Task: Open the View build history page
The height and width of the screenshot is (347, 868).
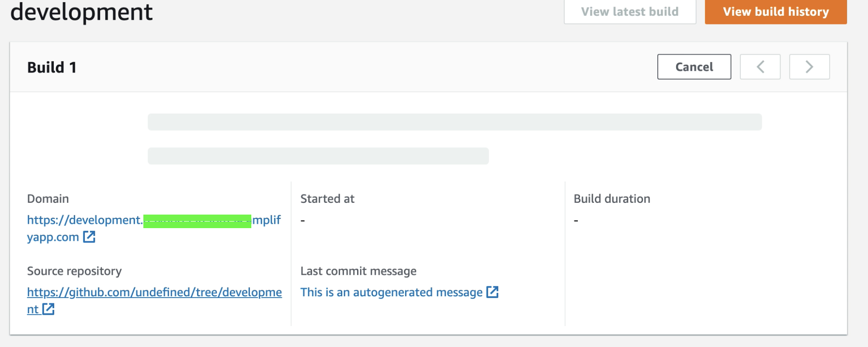Action: click(775, 11)
